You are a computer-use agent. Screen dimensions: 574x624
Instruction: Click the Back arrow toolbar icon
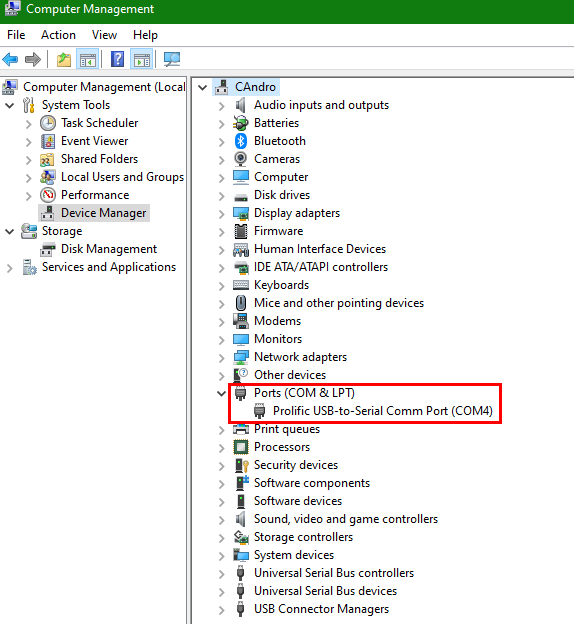[x=10, y=60]
